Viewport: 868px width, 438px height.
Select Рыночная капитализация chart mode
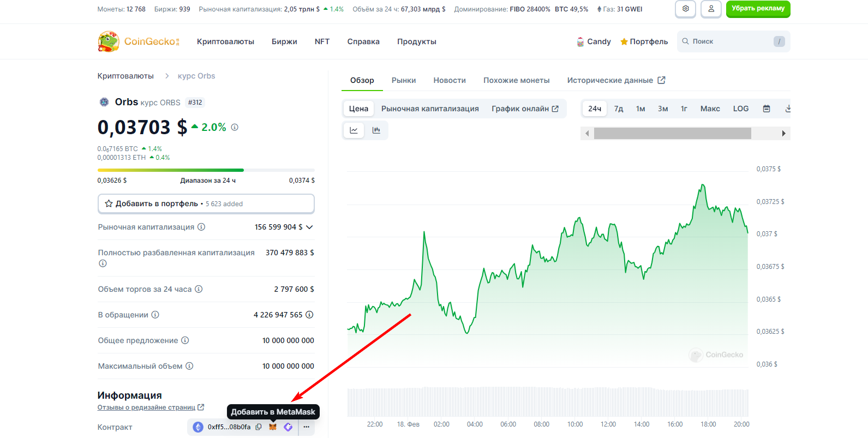[x=430, y=109]
